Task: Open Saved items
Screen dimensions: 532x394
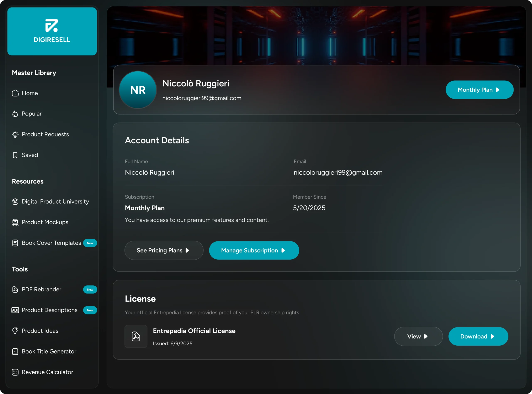Action: pos(30,155)
